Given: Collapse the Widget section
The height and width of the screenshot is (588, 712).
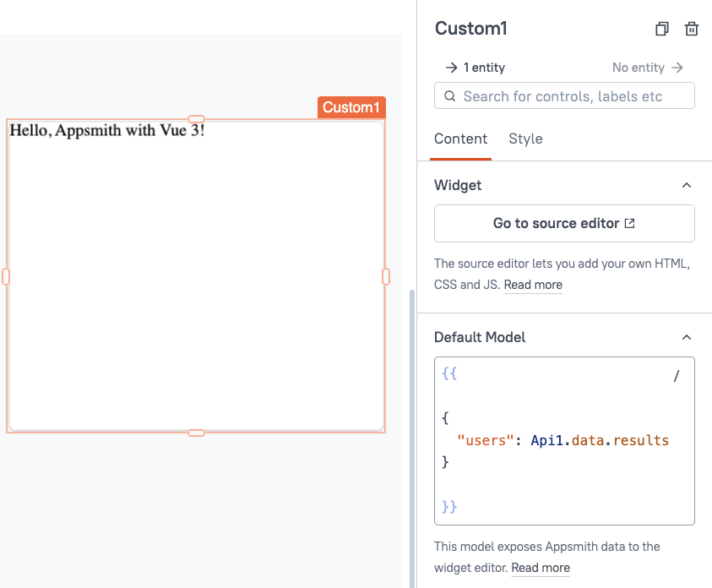Looking at the screenshot, I should [x=687, y=184].
